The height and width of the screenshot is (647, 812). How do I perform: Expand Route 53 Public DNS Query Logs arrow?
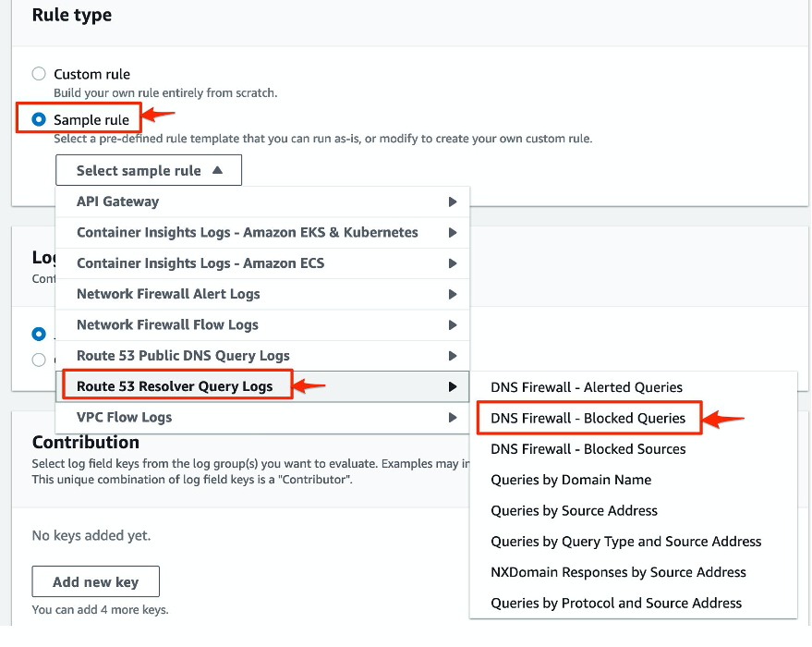click(452, 355)
